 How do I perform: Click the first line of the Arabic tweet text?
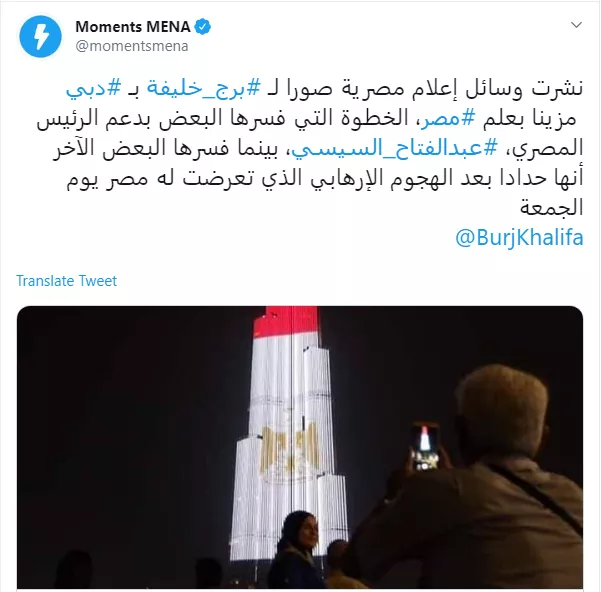coord(324,89)
